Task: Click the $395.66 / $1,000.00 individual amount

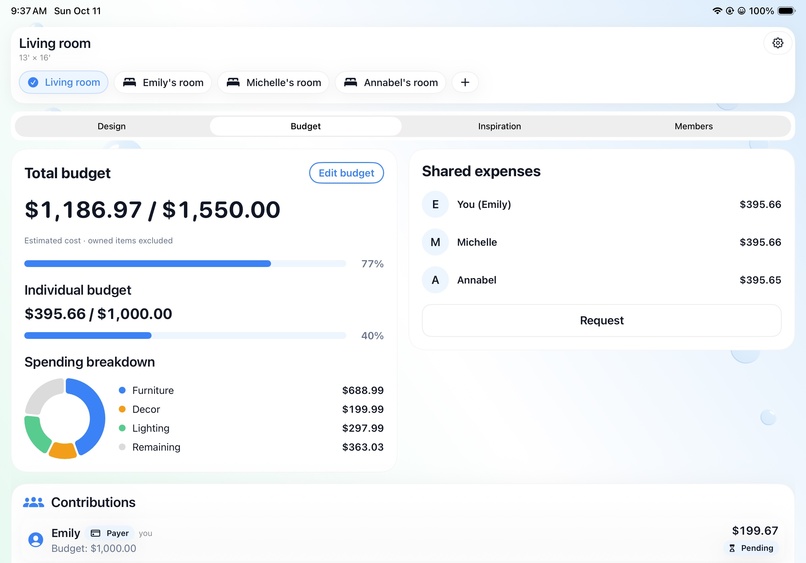Action: point(98,314)
